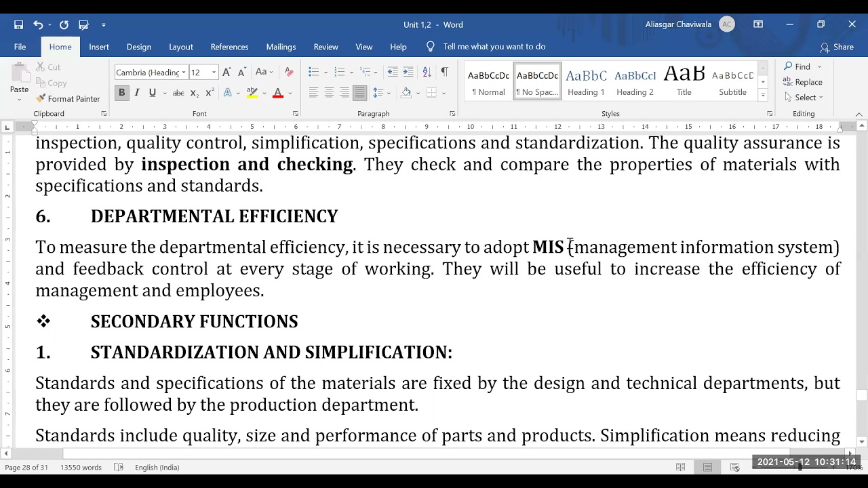Image resolution: width=868 pixels, height=488 pixels.
Task: Switch to the Design tab
Action: coord(139,47)
